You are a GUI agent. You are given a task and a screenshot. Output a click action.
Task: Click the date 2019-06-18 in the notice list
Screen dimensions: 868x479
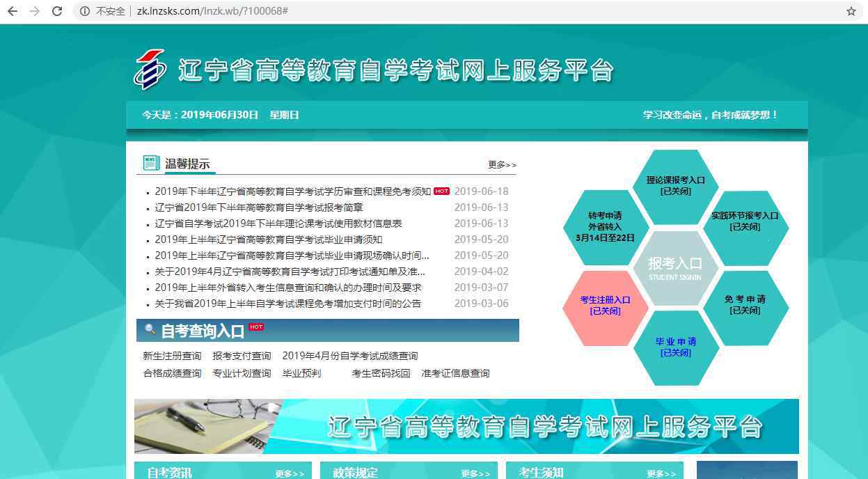[481, 191]
